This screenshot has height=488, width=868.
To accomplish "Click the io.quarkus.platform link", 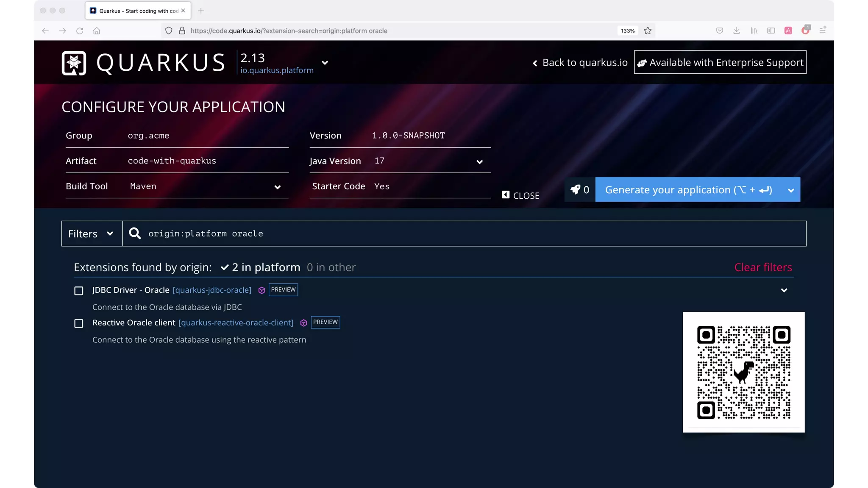I will click(x=277, y=70).
